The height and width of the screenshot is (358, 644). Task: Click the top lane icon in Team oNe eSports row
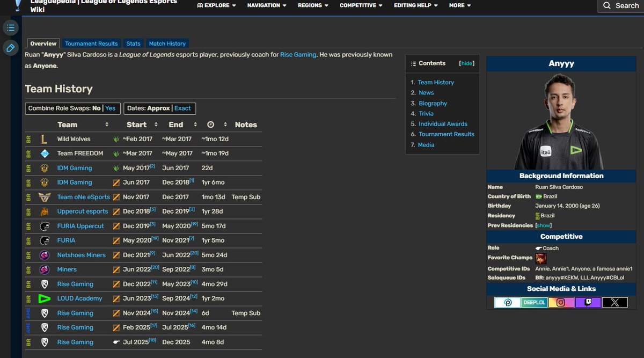116,197
